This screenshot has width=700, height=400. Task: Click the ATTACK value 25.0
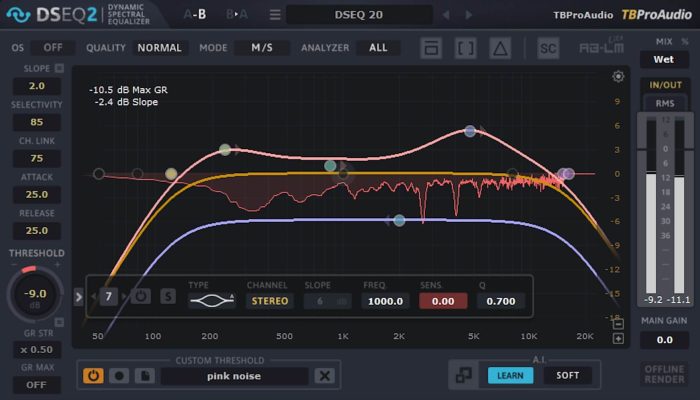point(37,194)
